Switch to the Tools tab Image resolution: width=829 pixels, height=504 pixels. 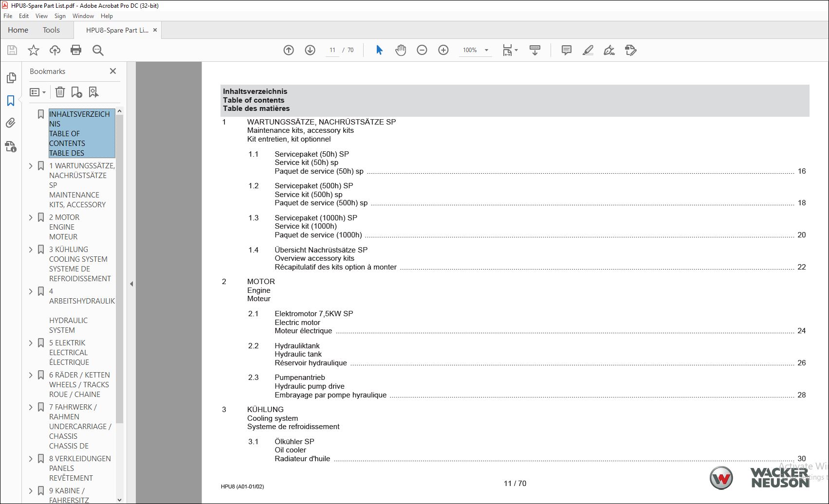(51, 30)
